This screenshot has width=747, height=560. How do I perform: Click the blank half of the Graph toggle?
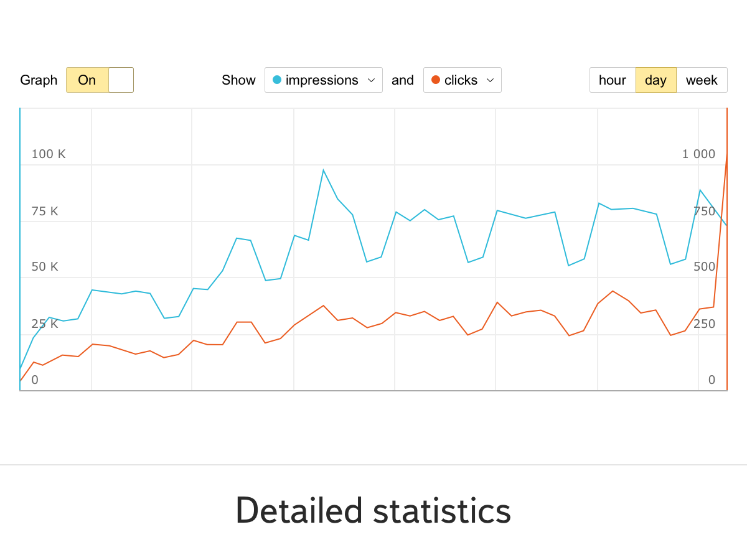click(121, 80)
